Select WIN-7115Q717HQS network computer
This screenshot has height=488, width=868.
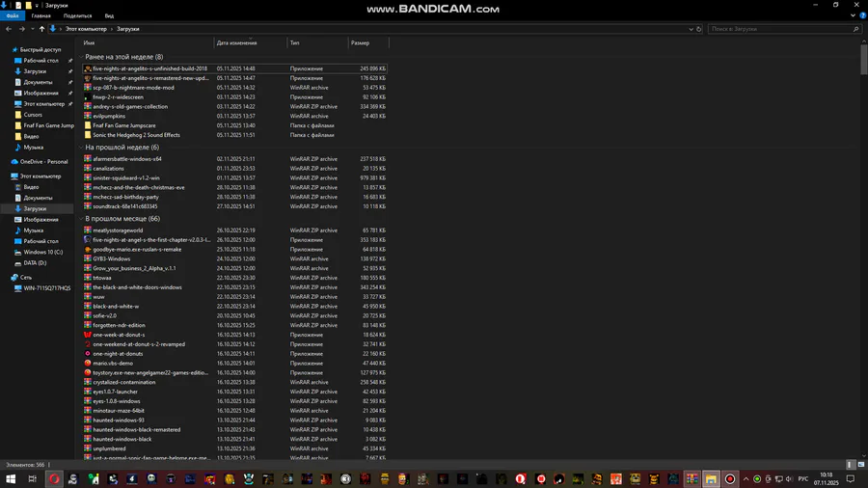click(46, 288)
